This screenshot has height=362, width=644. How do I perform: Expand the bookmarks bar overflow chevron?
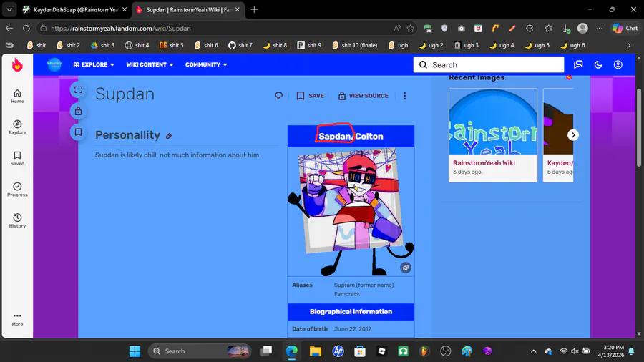point(628,45)
